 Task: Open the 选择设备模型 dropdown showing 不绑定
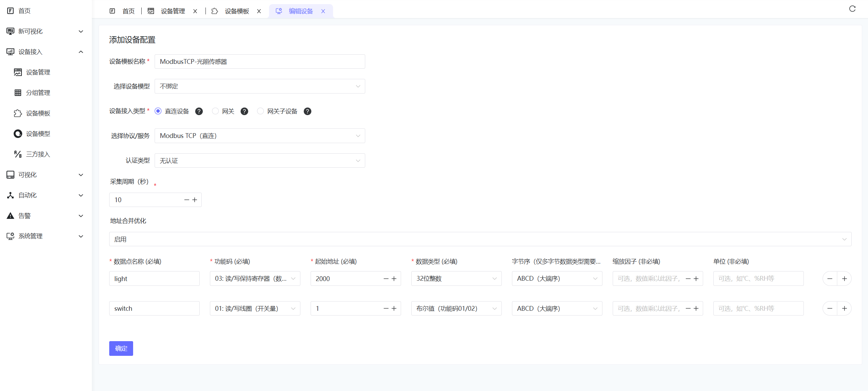260,86
